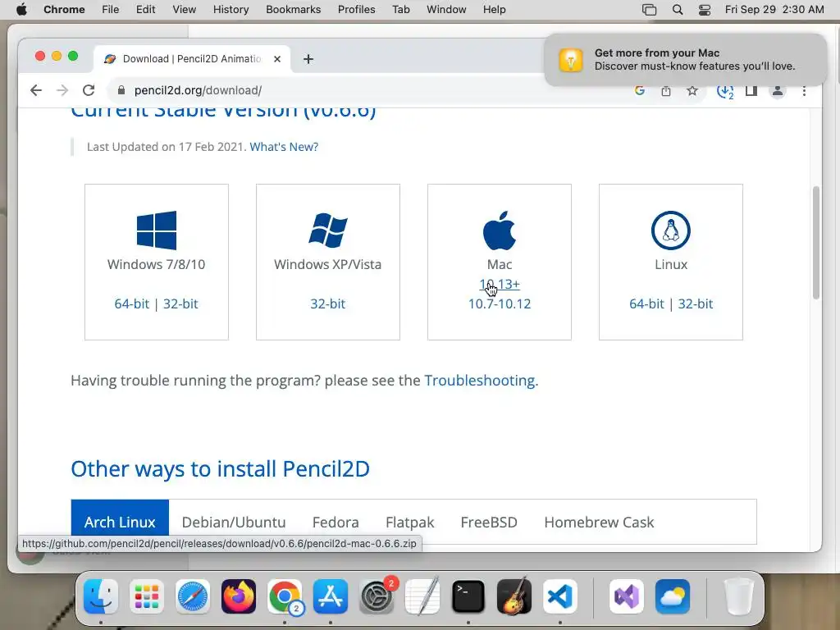Open the Edit menu
840x630 pixels.
[145, 10]
